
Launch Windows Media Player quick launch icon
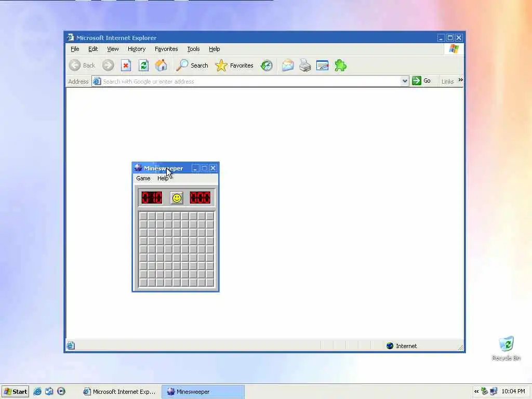point(61,391)
